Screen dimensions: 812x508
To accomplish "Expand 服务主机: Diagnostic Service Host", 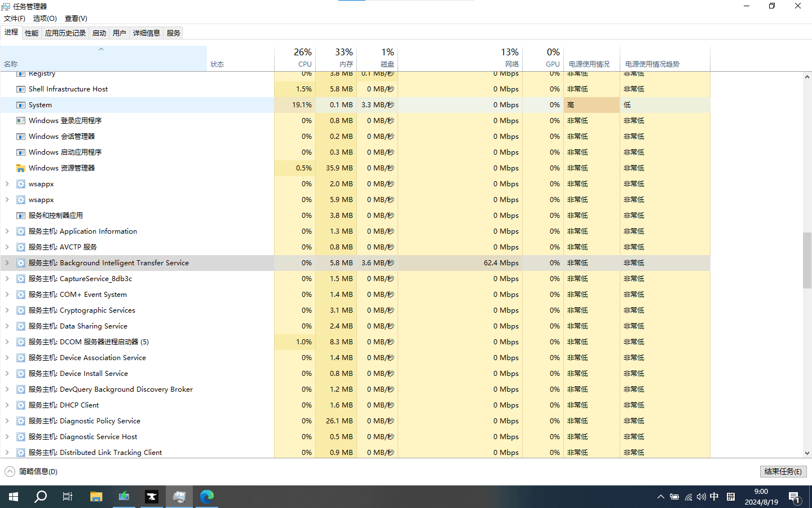I will click(x=7, y=437).
